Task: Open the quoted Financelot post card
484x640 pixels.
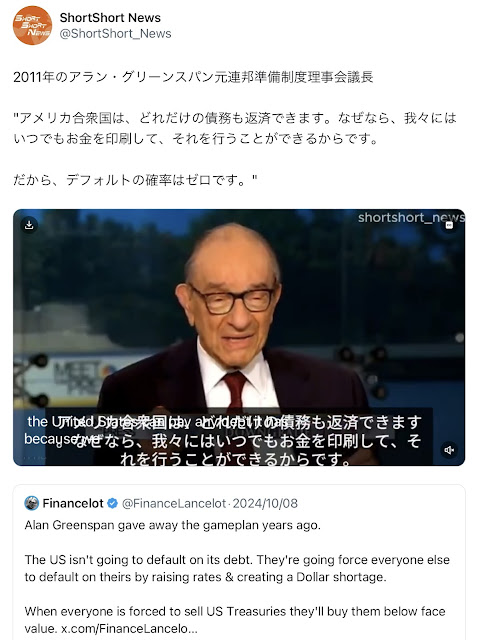Action: (x=239, y=562)
